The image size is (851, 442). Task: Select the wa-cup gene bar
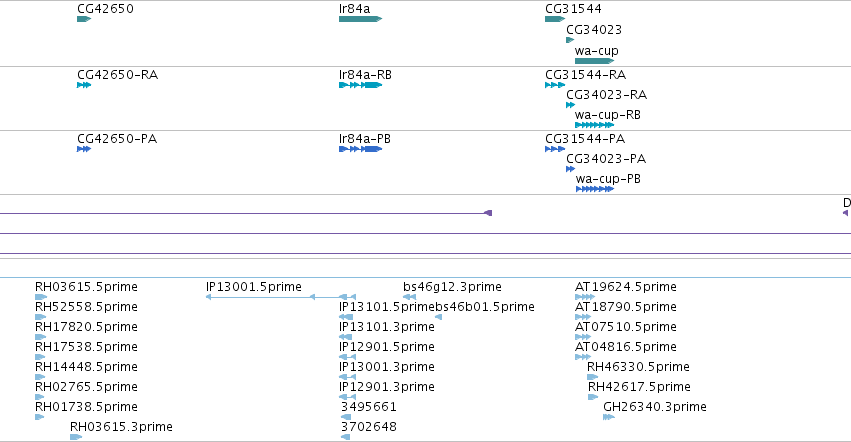point(594,61)
